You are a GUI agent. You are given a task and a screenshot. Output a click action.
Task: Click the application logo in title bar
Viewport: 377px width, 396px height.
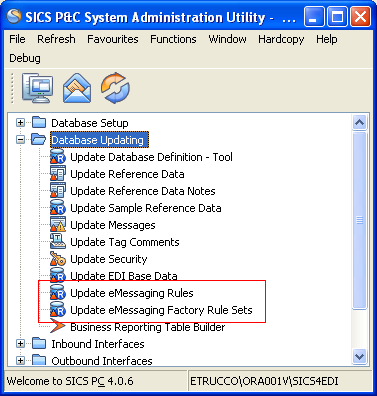14,17
